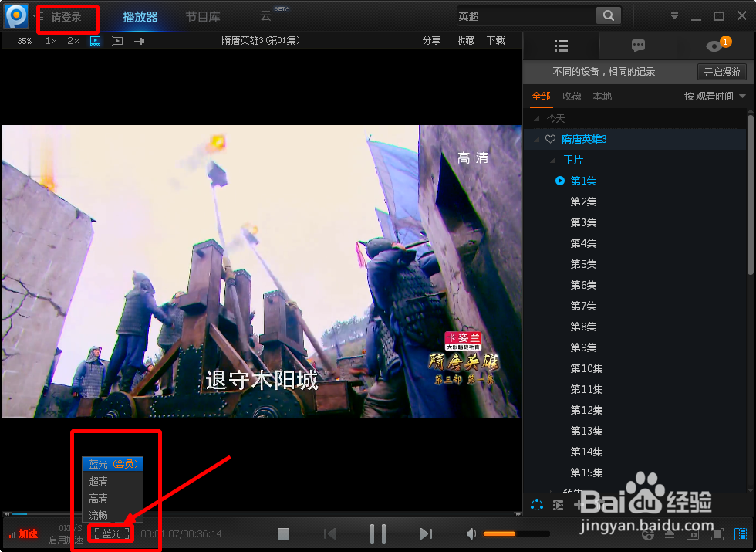Image resolution: width=756 pixels, height=552 pixels.
Task: Play episode 第12集
Action: click(x=586, y=410)
